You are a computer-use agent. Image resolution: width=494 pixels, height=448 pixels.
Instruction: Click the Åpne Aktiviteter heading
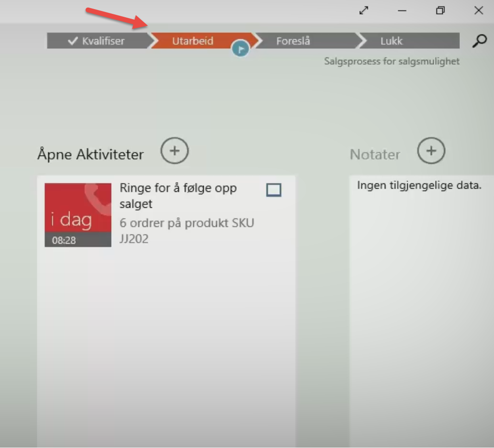click(x=90, y=155)
